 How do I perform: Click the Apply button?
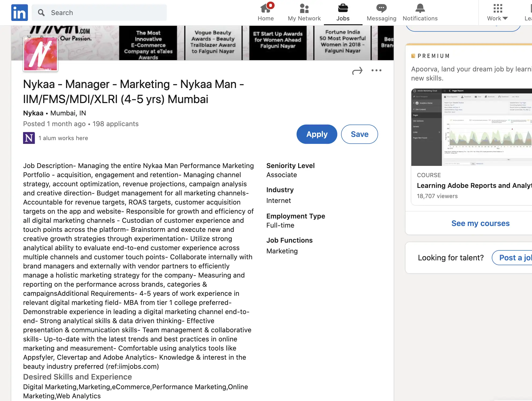point(317,134)
